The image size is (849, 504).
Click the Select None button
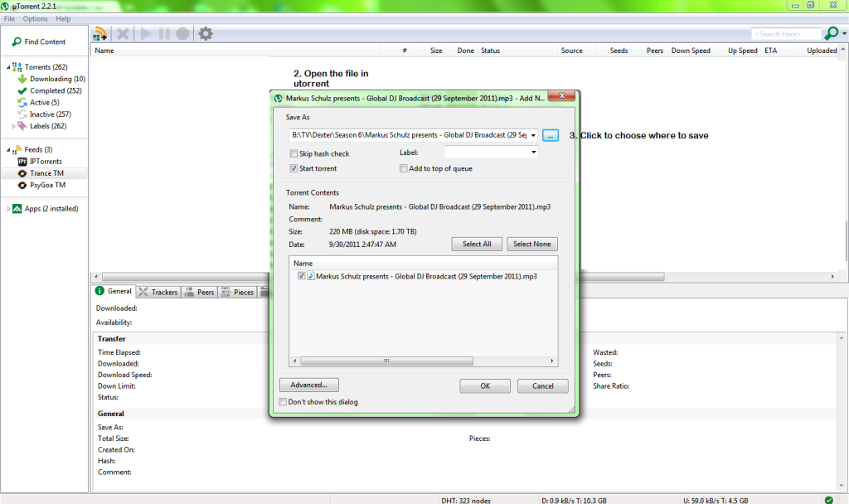coord(532,245)
